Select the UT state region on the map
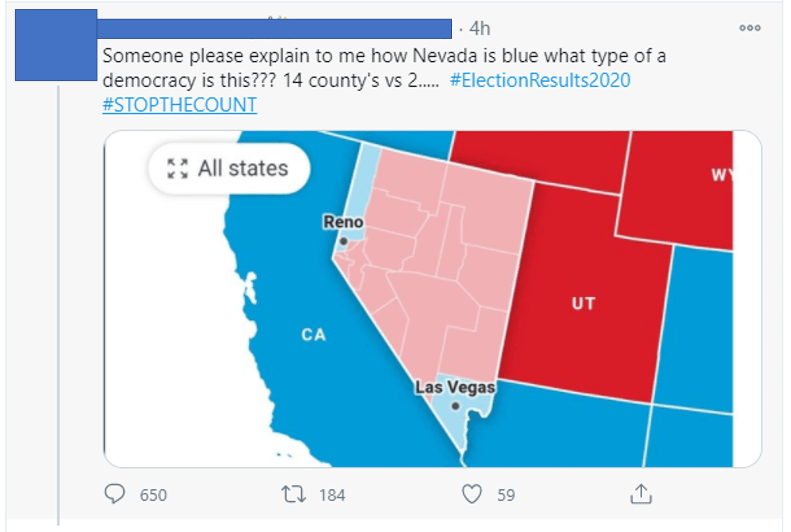The width and height of the screenshot is (791, 532). [x=584, y=303]
